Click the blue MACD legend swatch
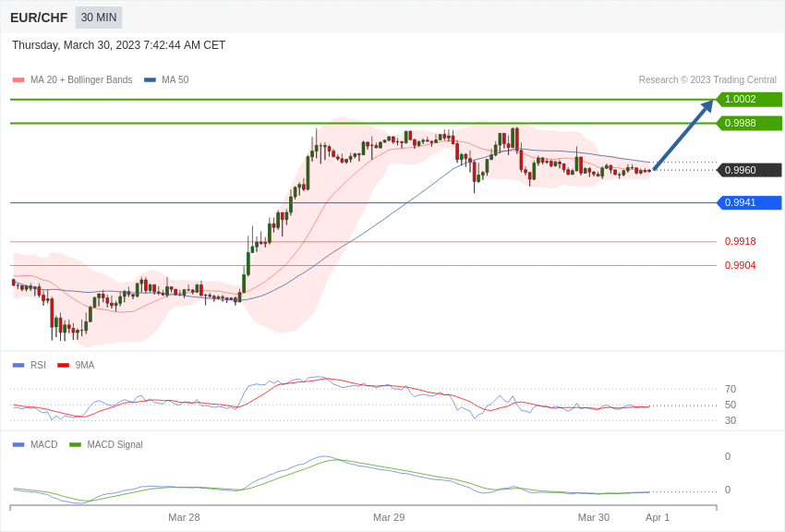Screen dimensions: 785x532 point(18,445)
